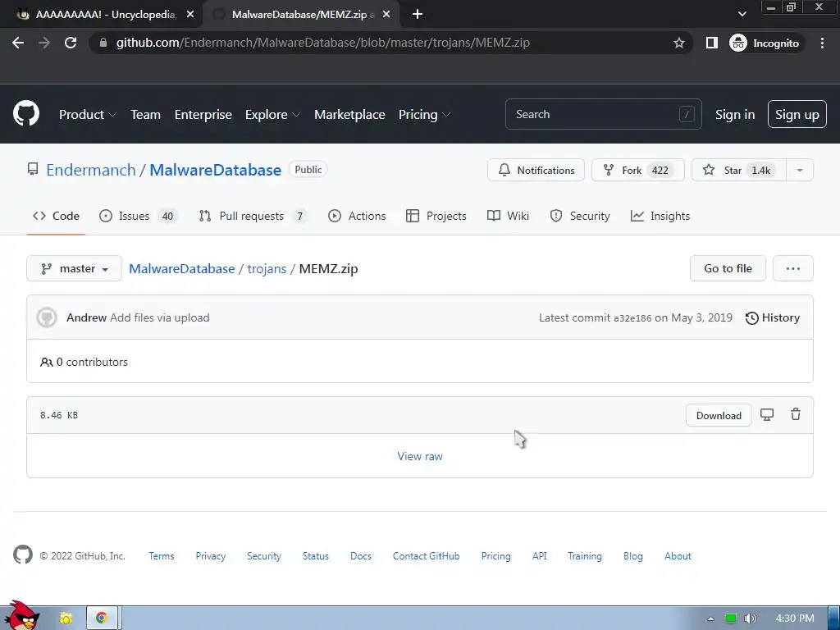Click the trash delete file icon
Viewport: 840px width, 630px height.
796,414
